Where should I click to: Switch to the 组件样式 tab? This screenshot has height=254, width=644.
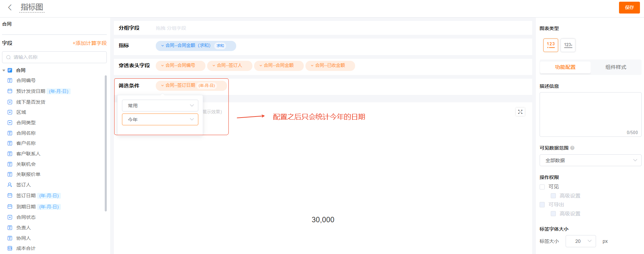point(615,67)
